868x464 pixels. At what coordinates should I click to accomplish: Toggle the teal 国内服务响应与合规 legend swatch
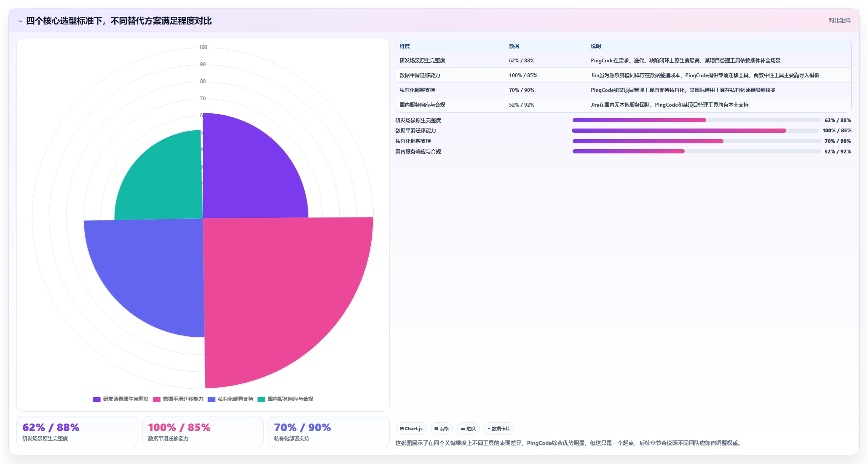coord(261,399)
